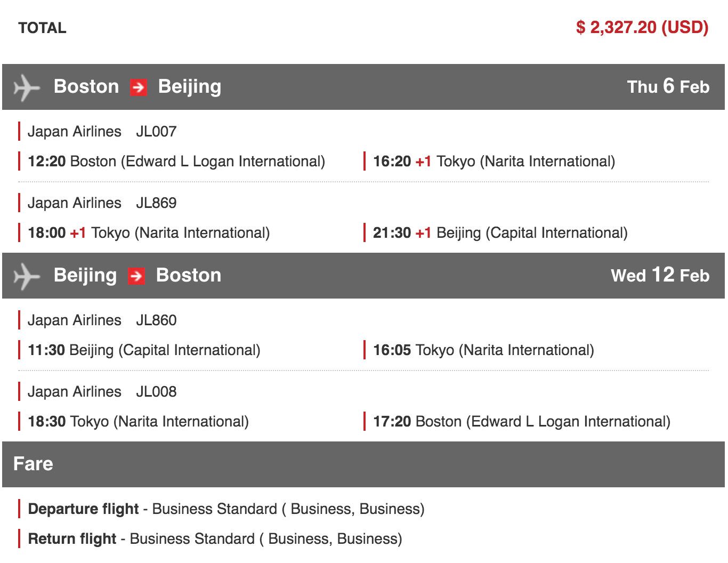728x563 pixels.
Task: Click the 12:20 Boston Logan departure entry
Action: (176, 161)
